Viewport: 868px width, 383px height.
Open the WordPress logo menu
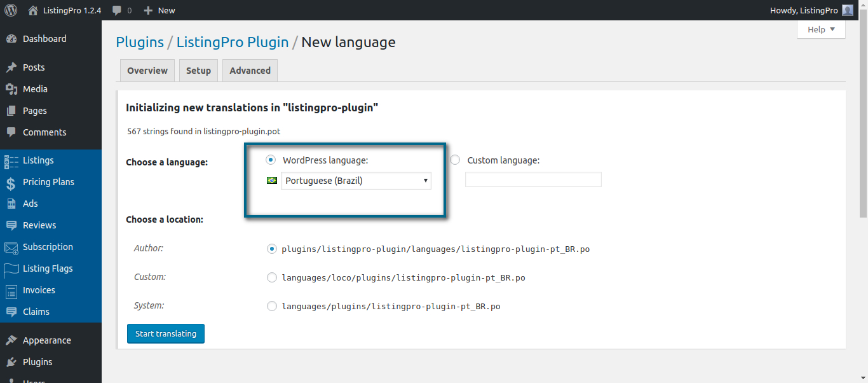[x=11, y=10]
